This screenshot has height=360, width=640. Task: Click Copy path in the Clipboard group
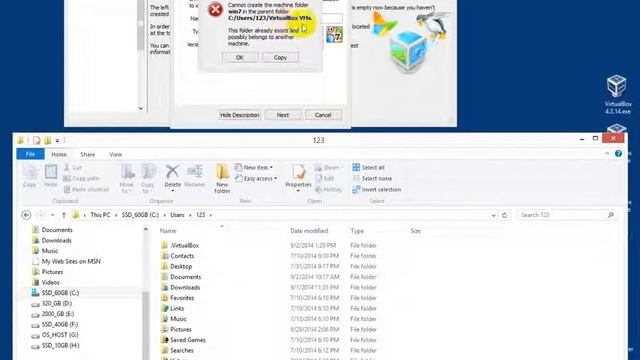point(82,178)
